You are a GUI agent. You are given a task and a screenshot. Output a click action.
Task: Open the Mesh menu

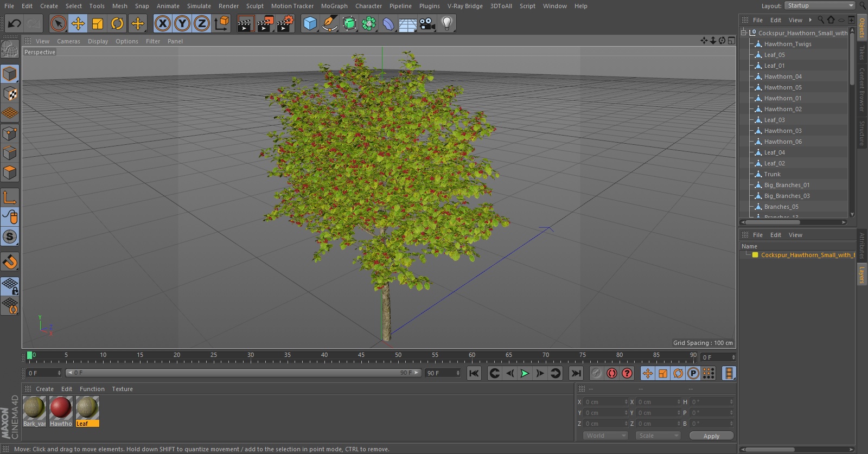pyautogui.click(x=119, y=6)
